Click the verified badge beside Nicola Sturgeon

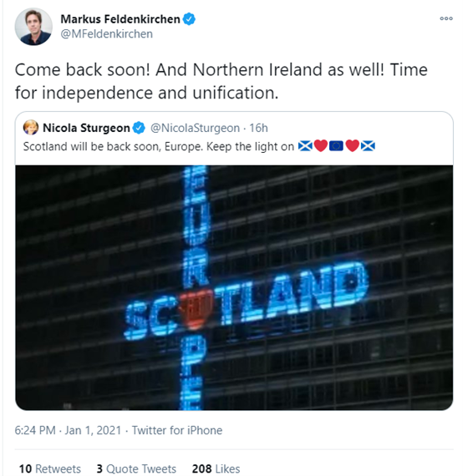(x=139, y=128)
